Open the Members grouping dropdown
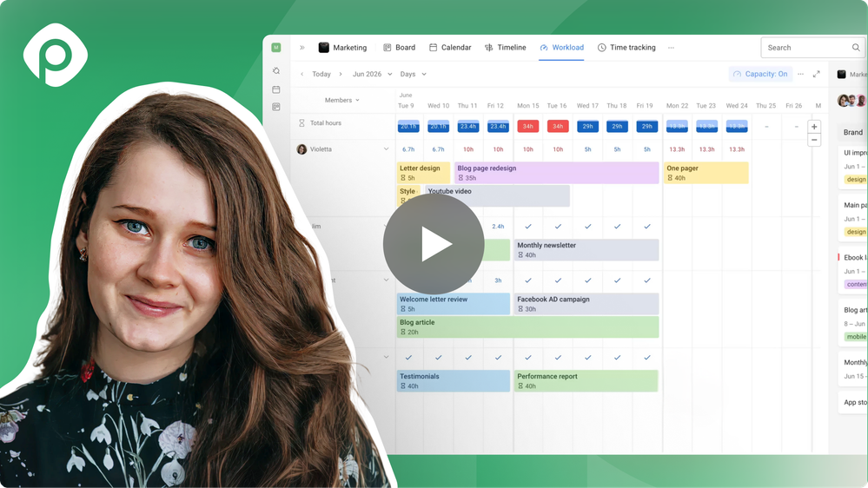Viewport: 868px width, 488px height. point(342,100)
